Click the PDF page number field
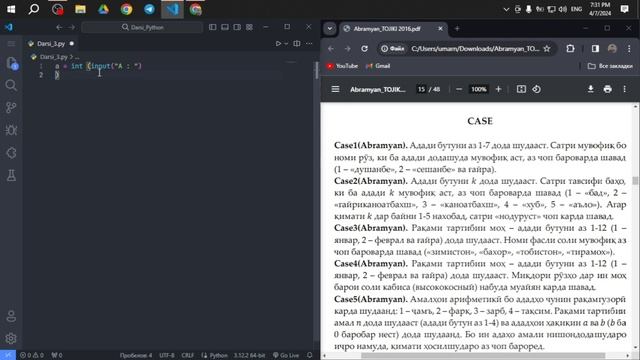 tap(421, 89)
